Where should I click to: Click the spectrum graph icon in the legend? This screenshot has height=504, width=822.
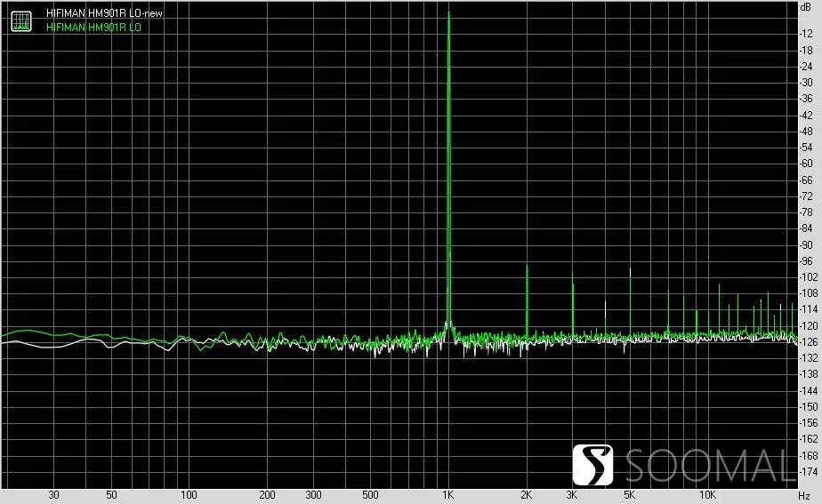point(21,20)
